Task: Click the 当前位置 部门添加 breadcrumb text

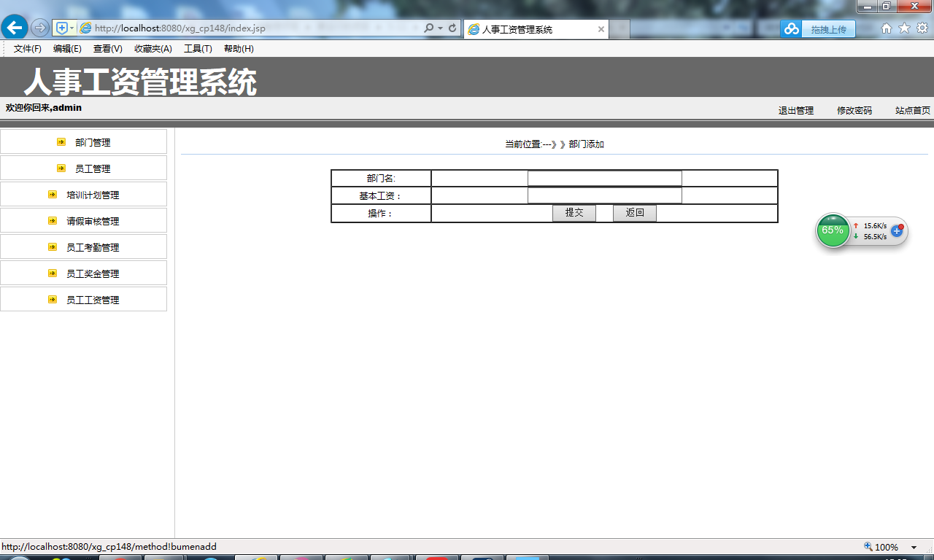Action: click(555, 144)
